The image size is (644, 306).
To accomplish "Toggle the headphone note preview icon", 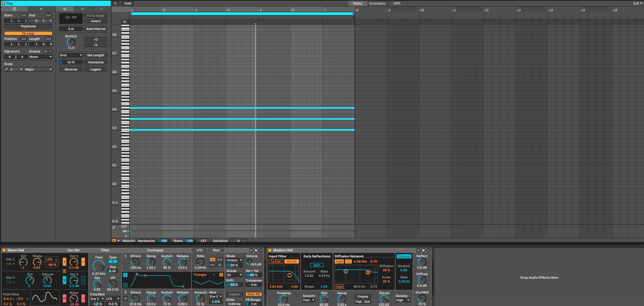I will coord(125,22).
